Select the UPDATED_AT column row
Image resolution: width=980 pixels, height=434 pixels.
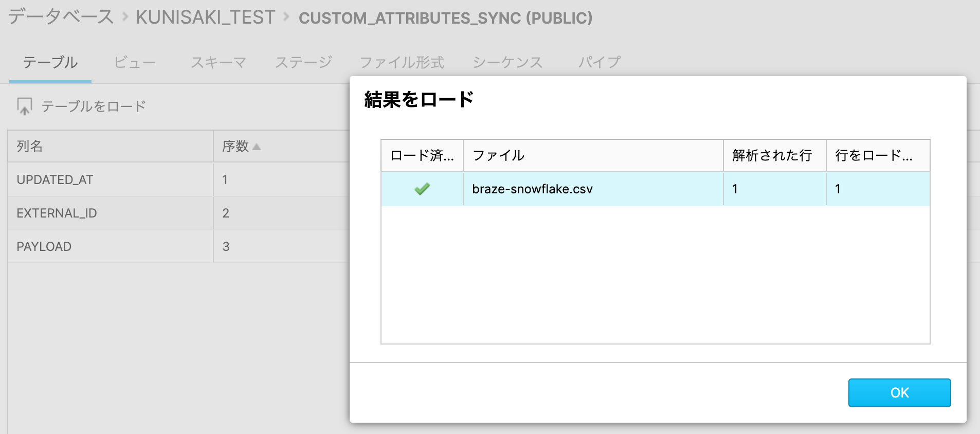coord(55,180)
